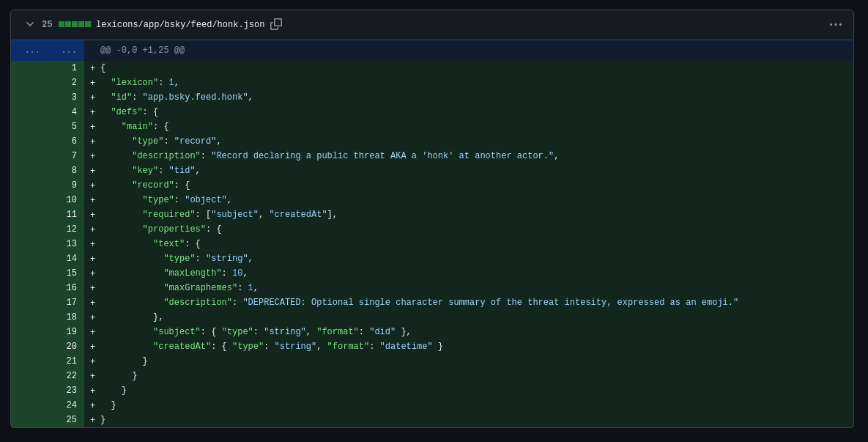The image size is (868, 442).
Task: Click the "app.bsky.feed.honk" id string
Action: (195, 97)
